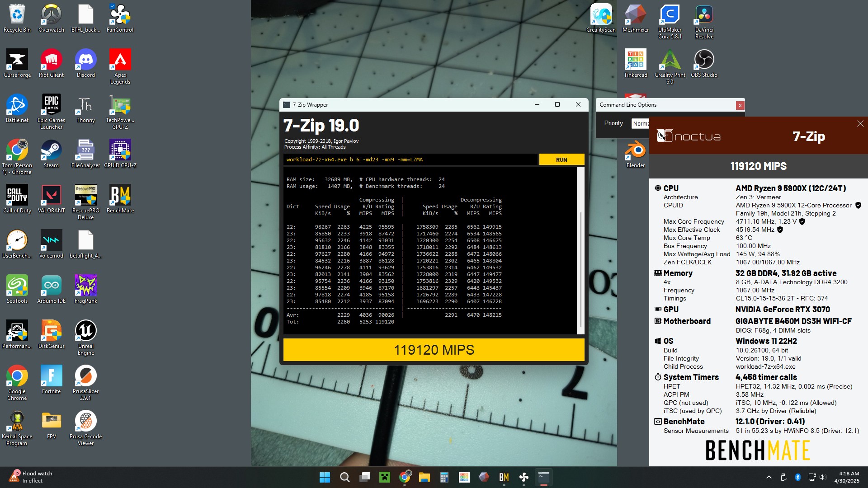Click NVIDIA GeForce RTX 3070 GPU entry

pos(783,310)
